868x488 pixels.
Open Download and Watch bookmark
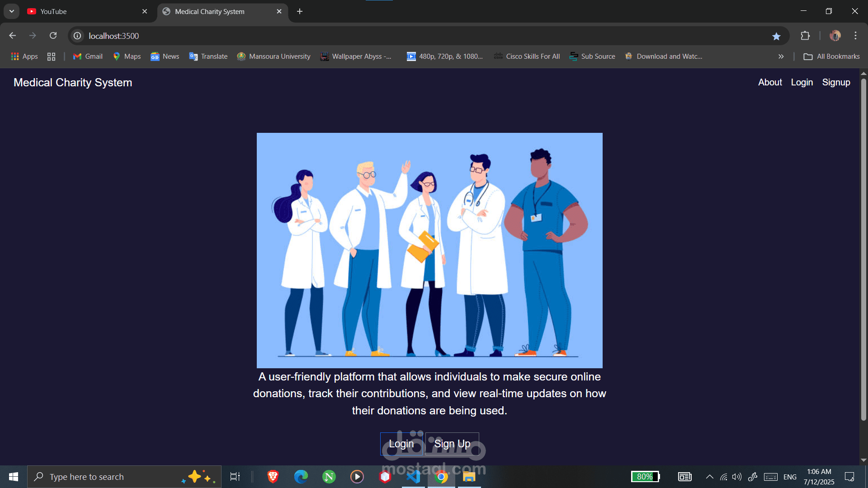(664, 56)
